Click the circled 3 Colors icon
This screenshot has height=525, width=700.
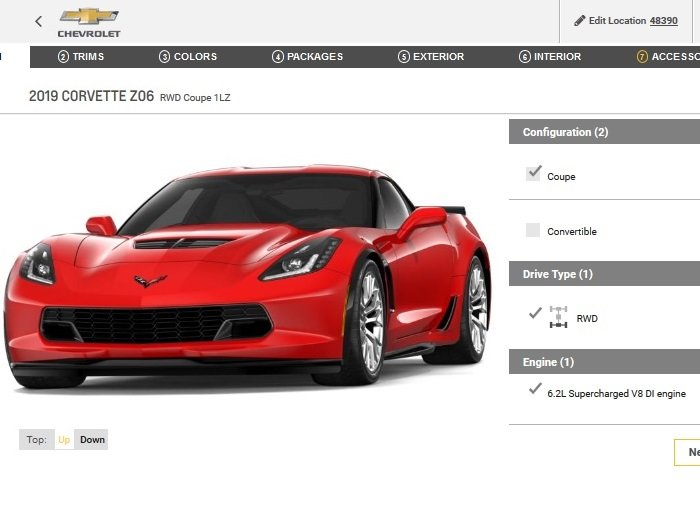[x=164, y=57]
